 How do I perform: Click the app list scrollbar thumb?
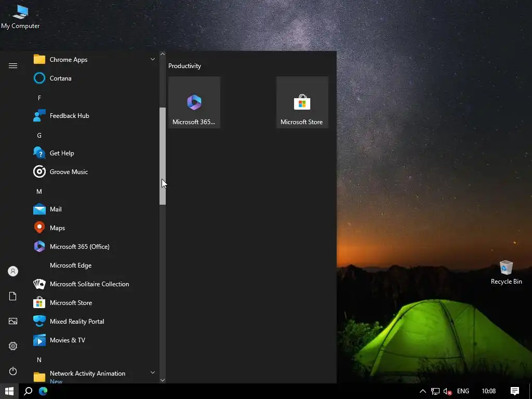click(x=163, y=156)
